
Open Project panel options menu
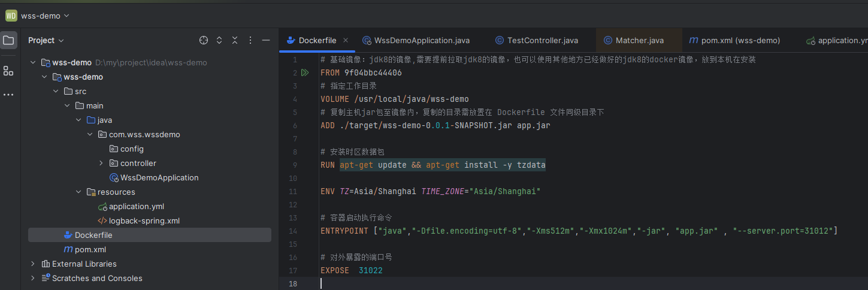click(250, 40)
